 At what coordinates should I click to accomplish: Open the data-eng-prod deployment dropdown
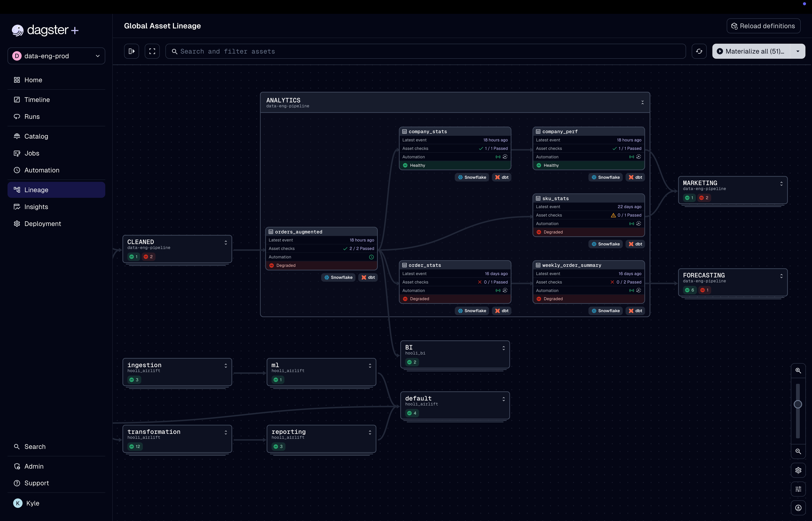pos(56,56)
